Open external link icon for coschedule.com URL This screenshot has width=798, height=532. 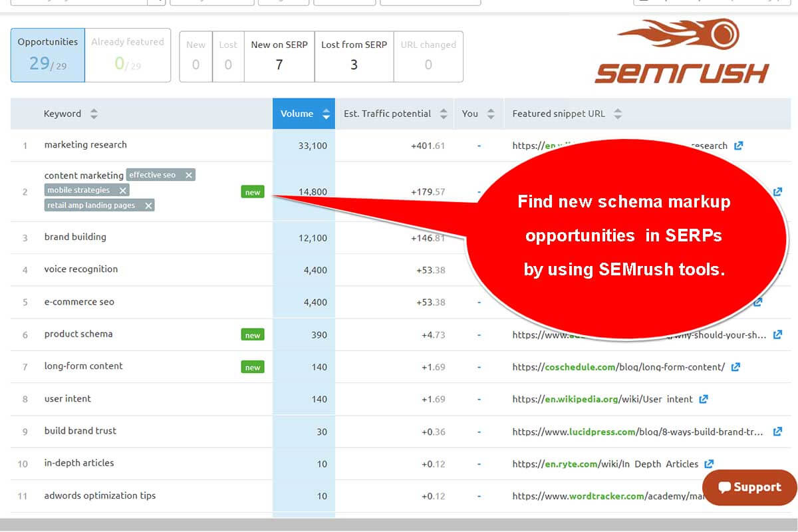tap(735, 367)
